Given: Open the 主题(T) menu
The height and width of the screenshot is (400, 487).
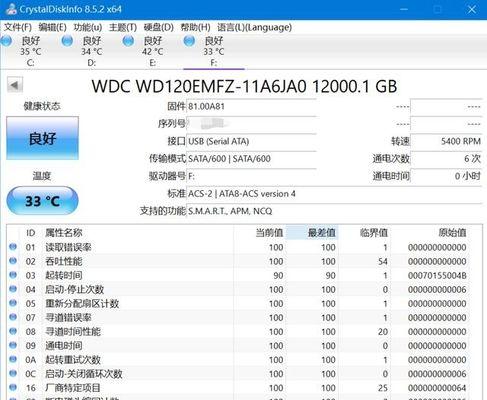Looking at the screenshot, I should [x=123, y=27].
